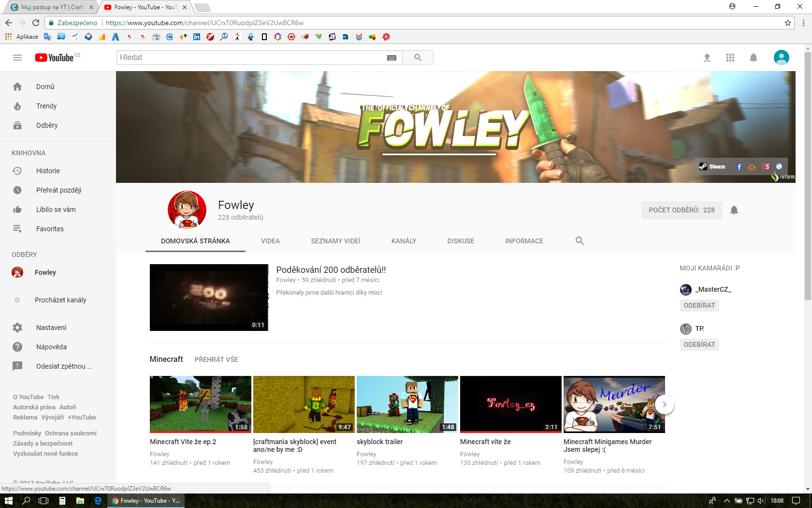Open the YouTube hamburger guide menu
Image resolution: width=812 pixels, height=508 pixels.
17,58
